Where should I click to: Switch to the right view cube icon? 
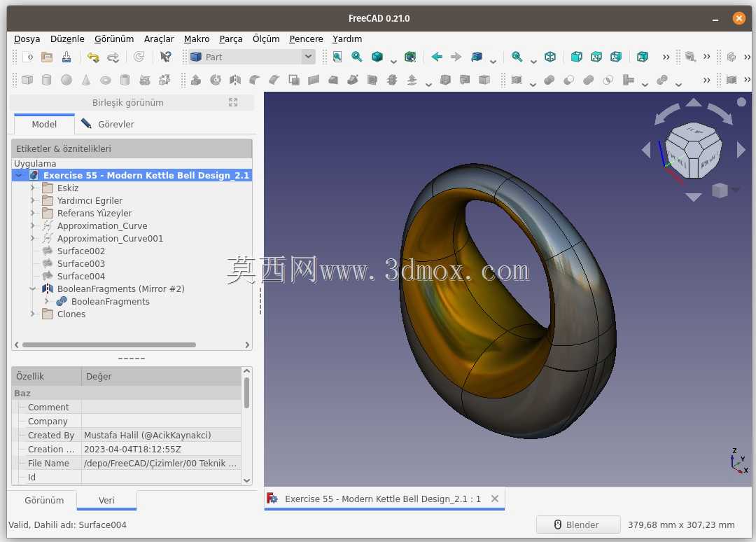[x=616, y=57]
